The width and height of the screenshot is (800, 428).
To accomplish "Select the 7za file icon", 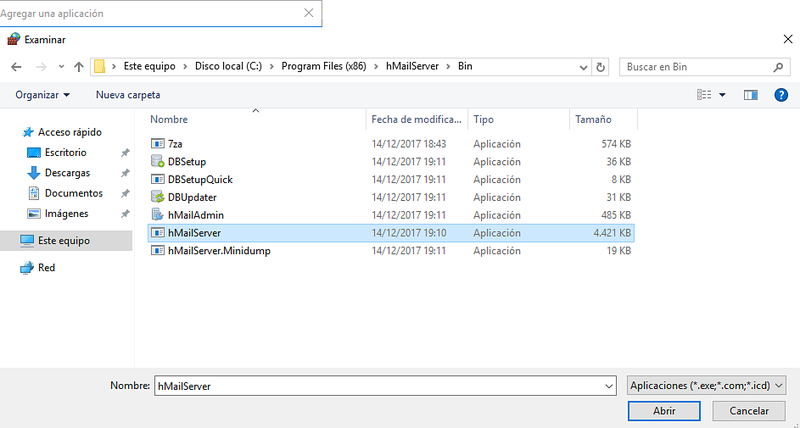I will coord(158,144).
